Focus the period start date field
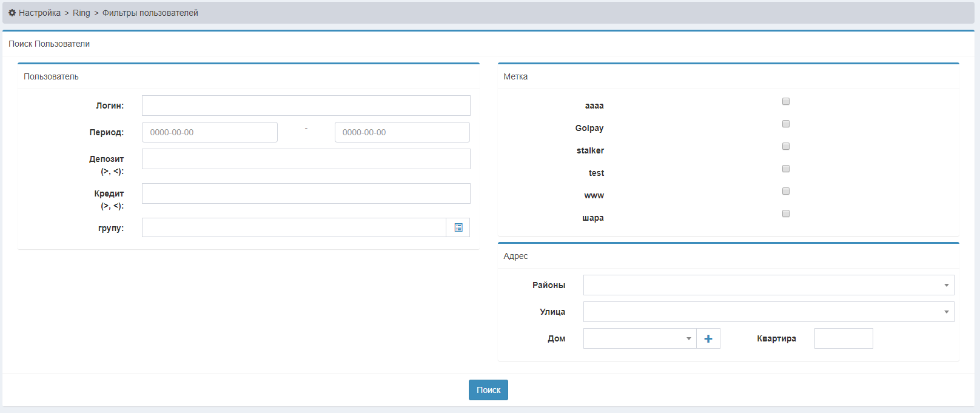Image resolution: width=980 pixels, height=413 pixels. [209, 132]
